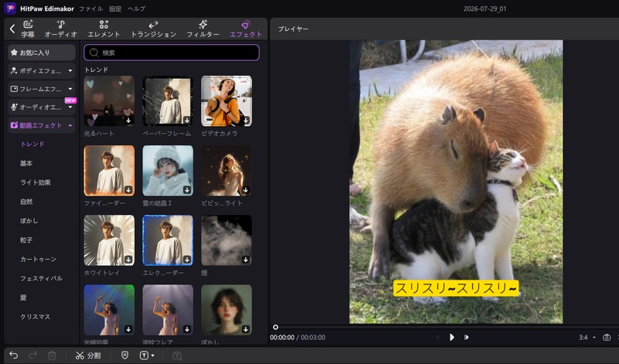Click the playback progress bar handle
Image resolution: width=619 pixels, height=364 pixels.
tap(275, 327)
